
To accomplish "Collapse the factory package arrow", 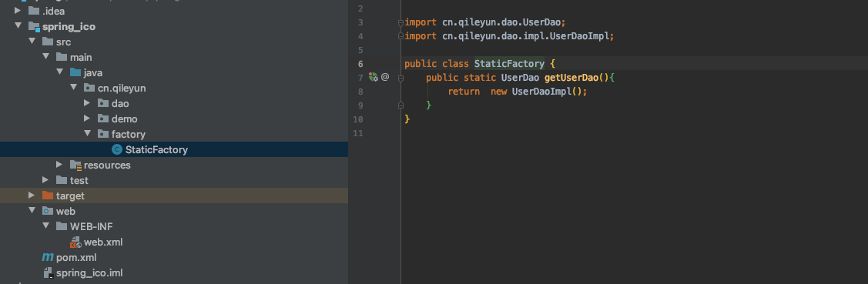I will (x=87, y=134).
